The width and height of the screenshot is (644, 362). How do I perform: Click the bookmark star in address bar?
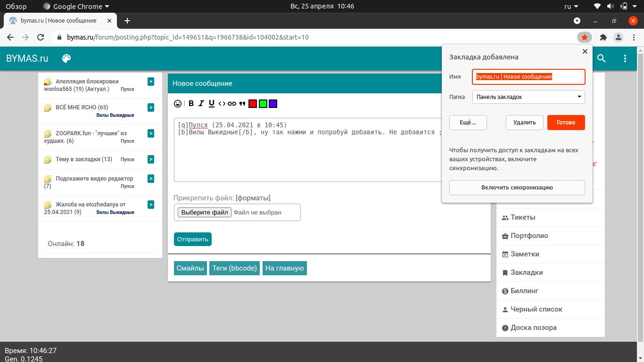[584, 37]
